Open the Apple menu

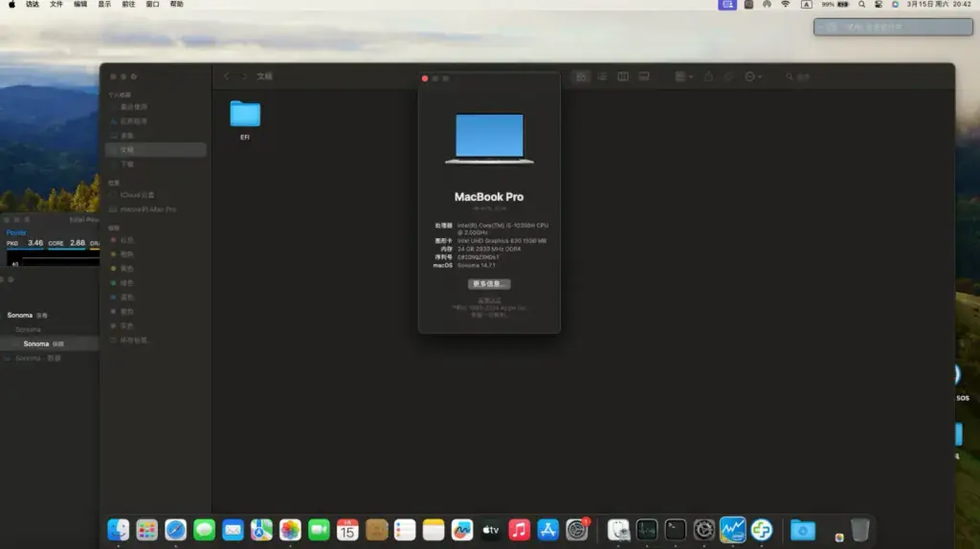(11, 5)
